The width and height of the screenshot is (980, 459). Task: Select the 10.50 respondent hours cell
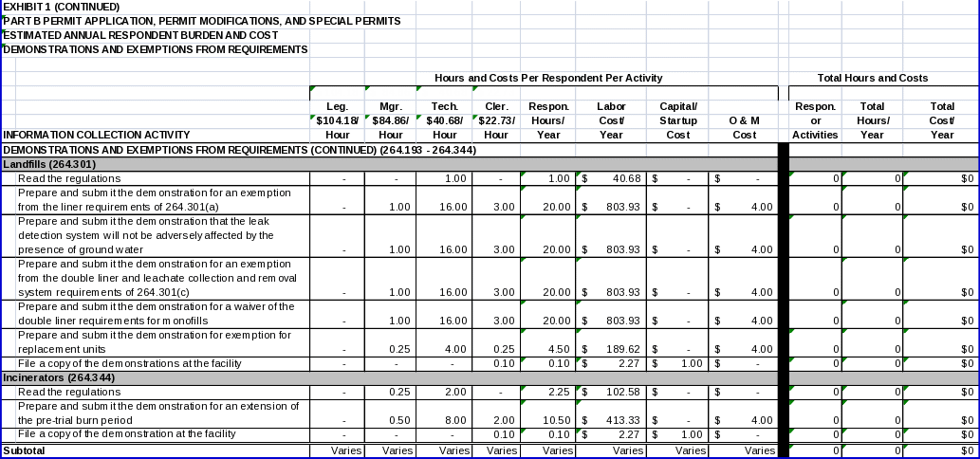(547, 419)
